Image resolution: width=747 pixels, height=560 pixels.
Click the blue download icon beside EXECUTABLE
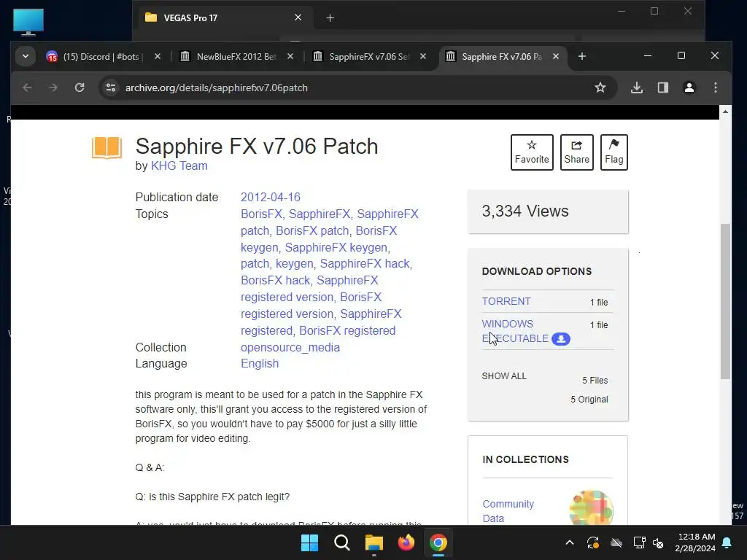click(x=561, y=338)
